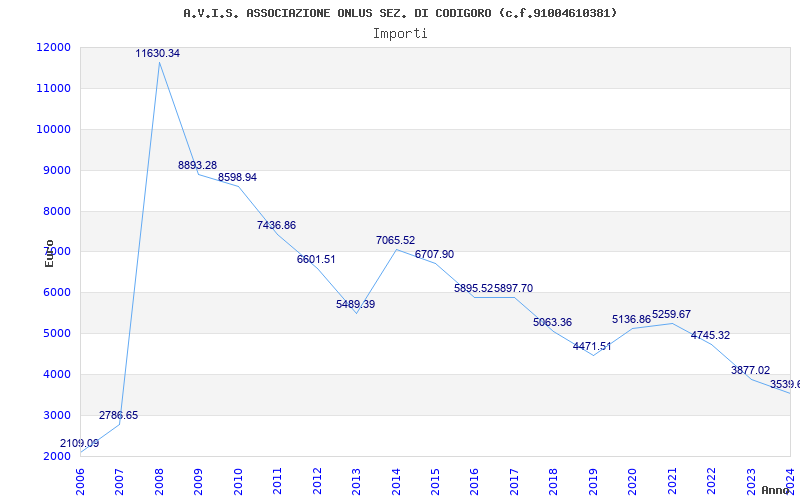Select the data label 7436.86

276,226
